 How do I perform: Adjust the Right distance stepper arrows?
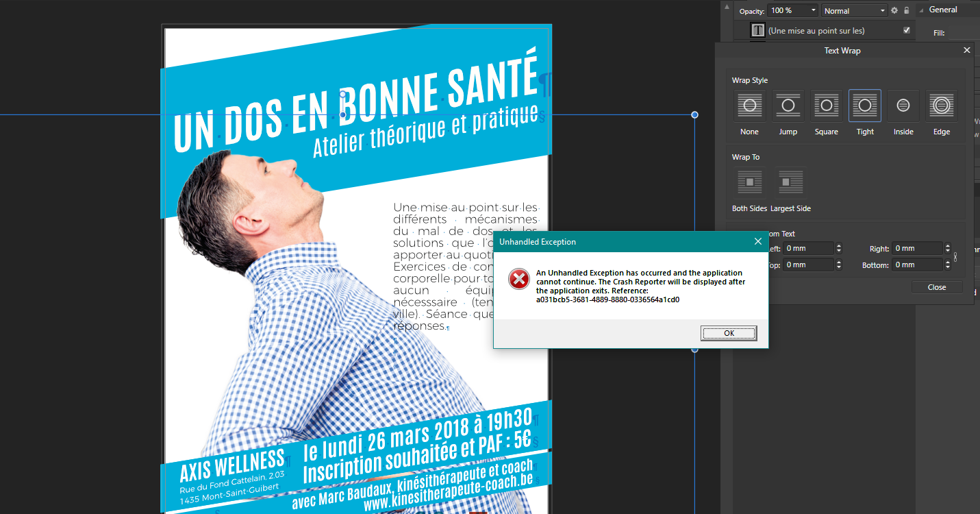pos(948,249)
